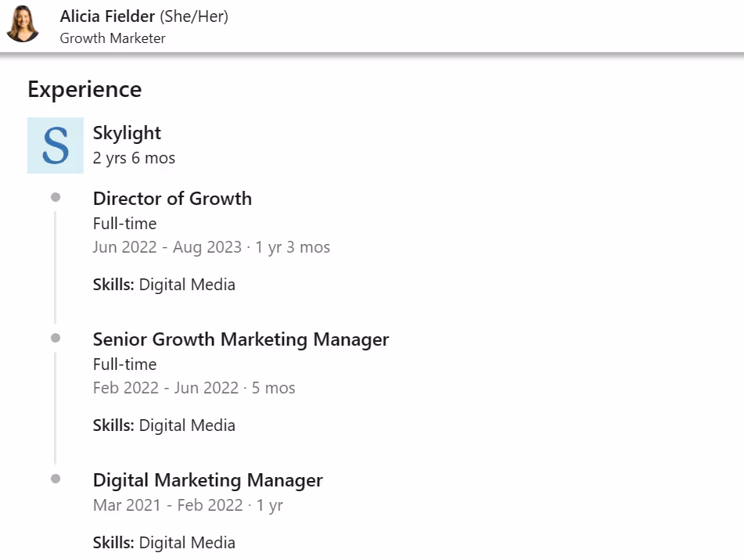Click the 2 yrs 6 mos duration text

(133, 157)
